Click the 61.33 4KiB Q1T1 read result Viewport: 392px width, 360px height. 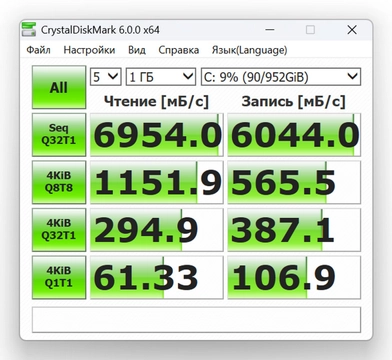157,277
